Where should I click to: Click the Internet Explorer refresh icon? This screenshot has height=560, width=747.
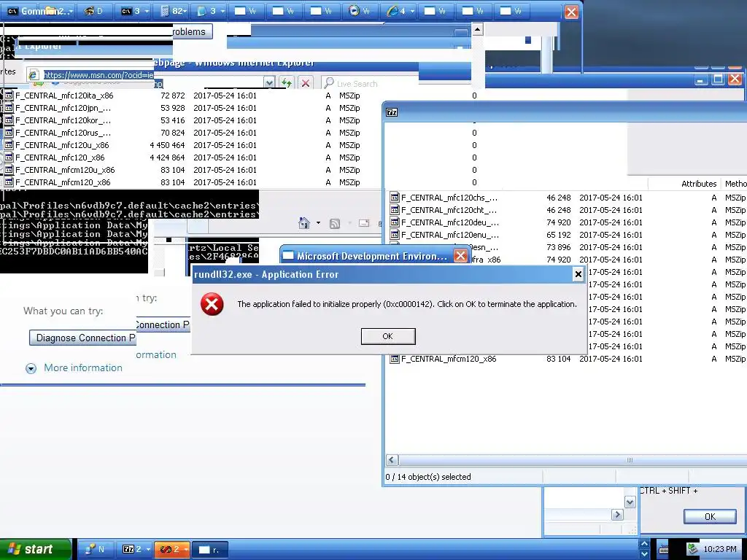tap(286, 83)
